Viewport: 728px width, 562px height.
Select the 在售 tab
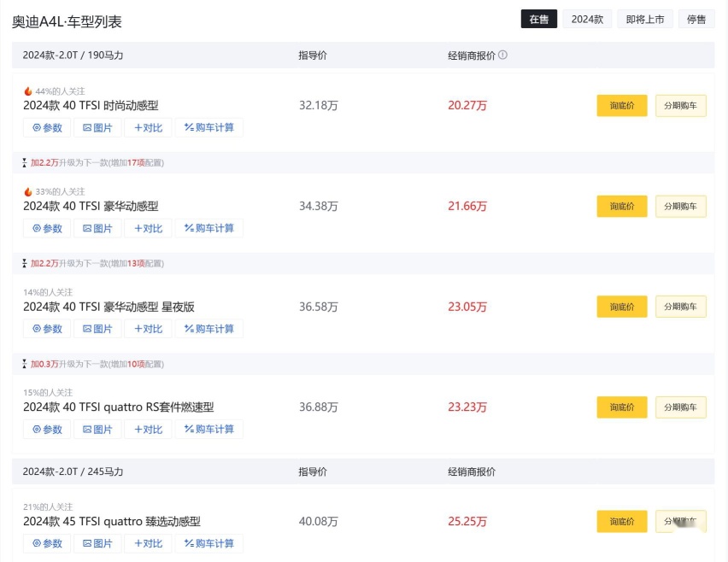538,19
